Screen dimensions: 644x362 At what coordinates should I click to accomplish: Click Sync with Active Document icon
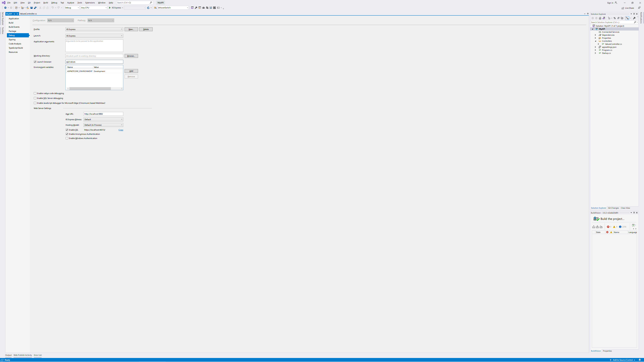pos(614,18)
